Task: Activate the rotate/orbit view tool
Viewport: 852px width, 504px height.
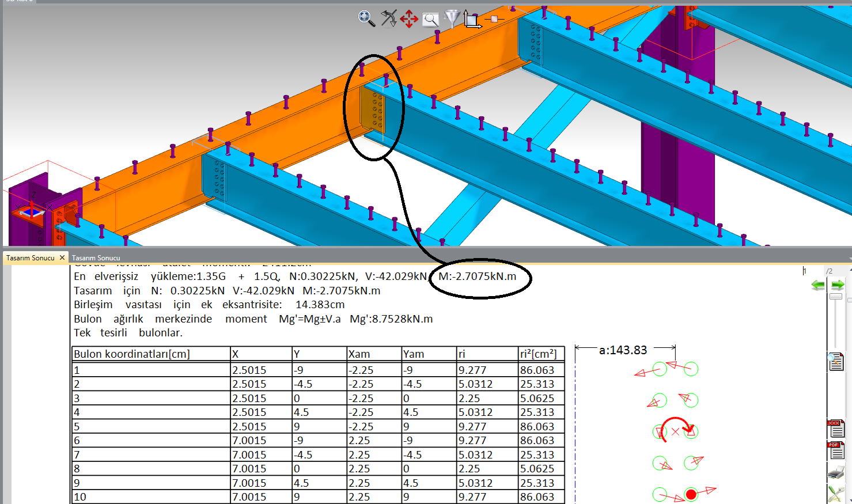Action: click(389, 18)
